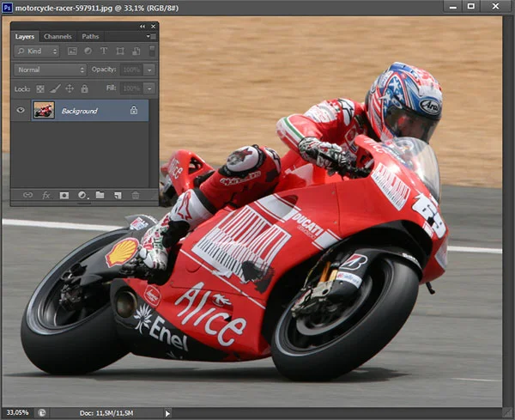515x420 pixels.
Task: Open Opacity slider dropdown arrow
Action: pyautogui.click(x=149, y=70)
